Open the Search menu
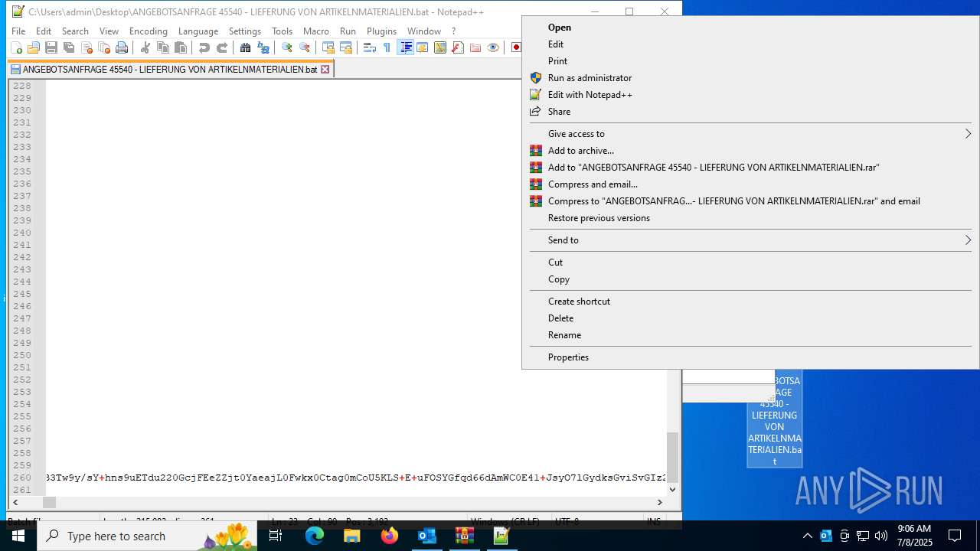Viewport: 980px width, 551px height. click(x=75, y=31)
